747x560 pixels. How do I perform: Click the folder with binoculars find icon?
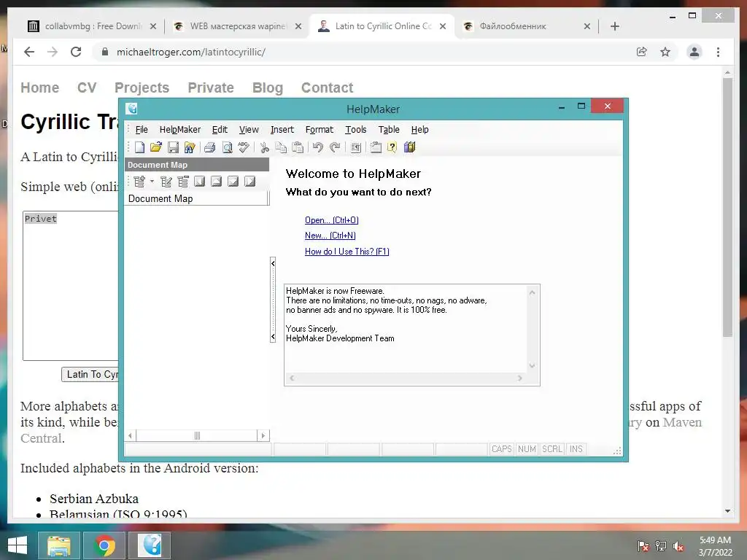click(x=190, y=147)
